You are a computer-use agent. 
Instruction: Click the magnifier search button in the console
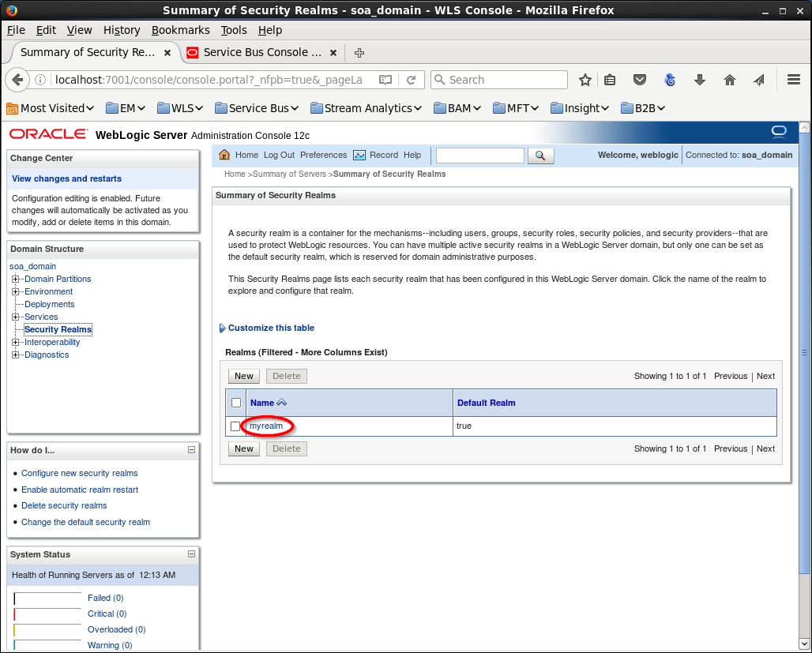540,156
